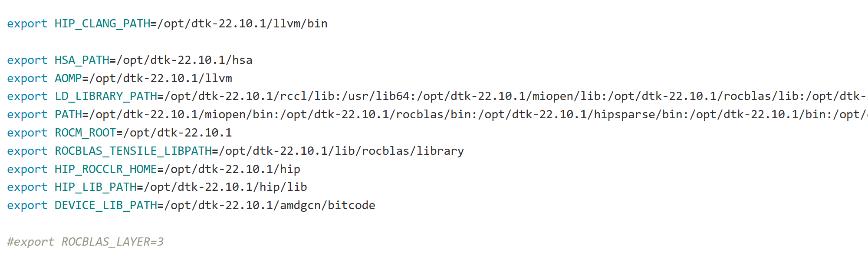Click the commented-out ROCBLAS_LAYER=3 line

pyautogui.click(x=85, y=242)
